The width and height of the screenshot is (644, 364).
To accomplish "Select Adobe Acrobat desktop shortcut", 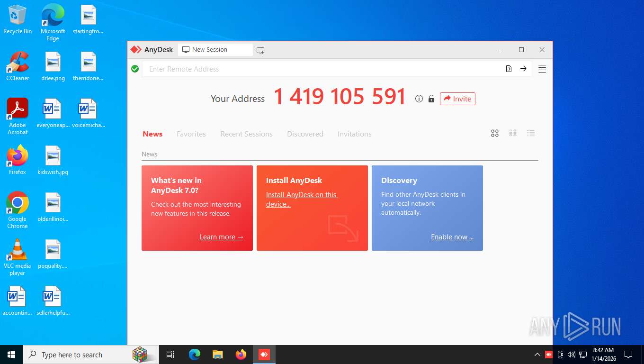I will point(18,117).
